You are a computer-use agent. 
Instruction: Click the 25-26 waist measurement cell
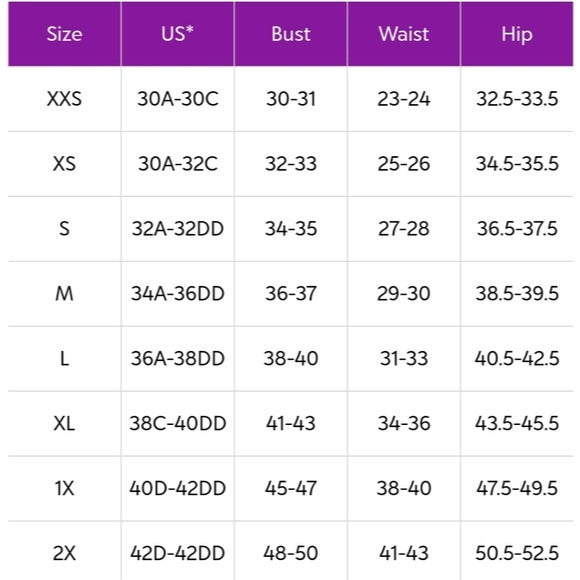click(404, 164)
